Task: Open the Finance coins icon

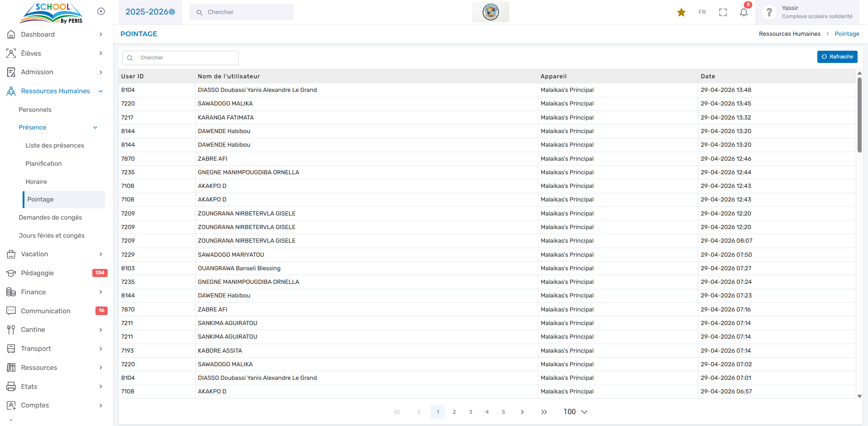Action: (x=11, y=292)
